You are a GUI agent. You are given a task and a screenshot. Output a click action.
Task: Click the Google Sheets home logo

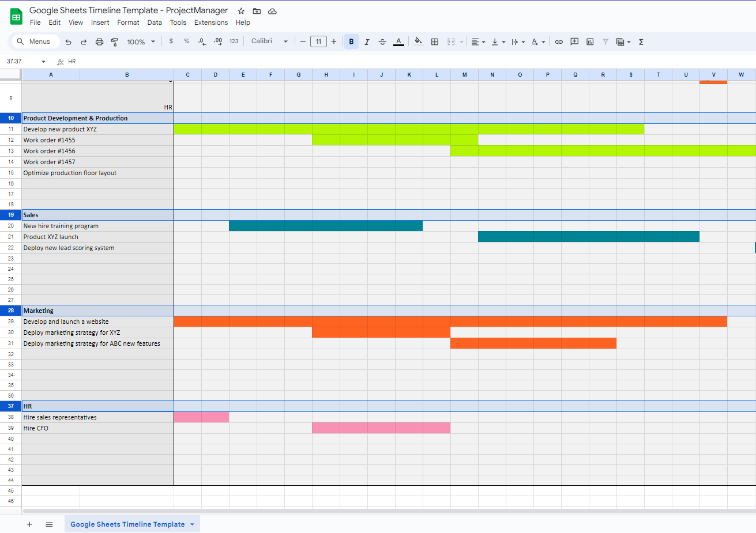point(16,17)
